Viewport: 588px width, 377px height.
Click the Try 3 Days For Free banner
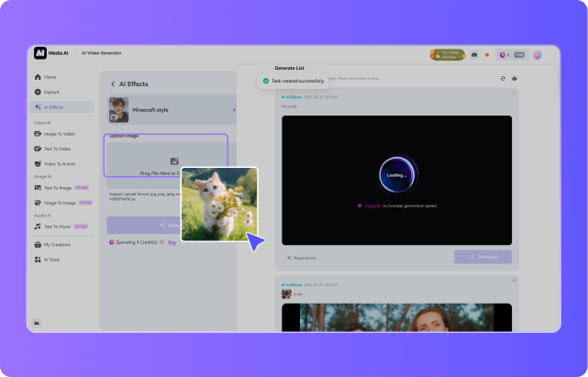click(x=447, y=54)
